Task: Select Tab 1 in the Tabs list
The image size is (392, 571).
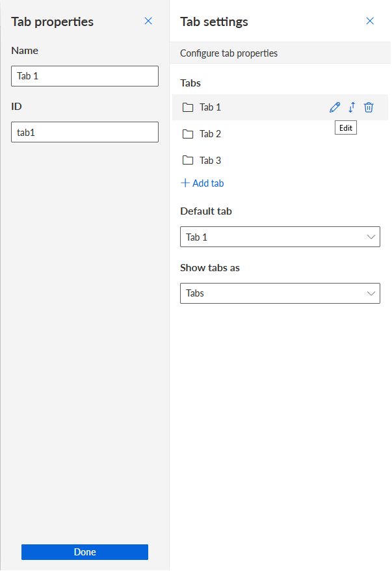Action: coord(280,107)
